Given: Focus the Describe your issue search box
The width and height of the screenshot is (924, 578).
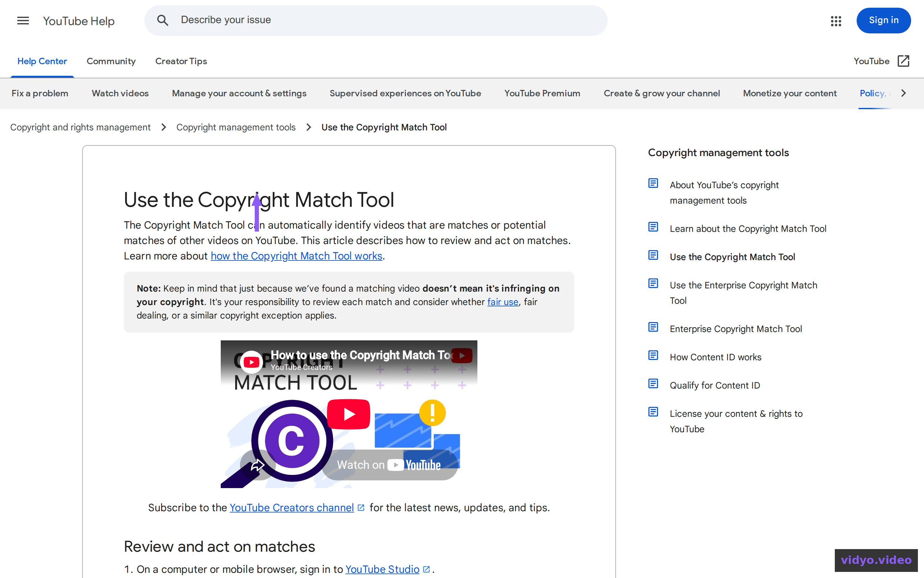Looking at the screenshot, I should click(376, 20).
